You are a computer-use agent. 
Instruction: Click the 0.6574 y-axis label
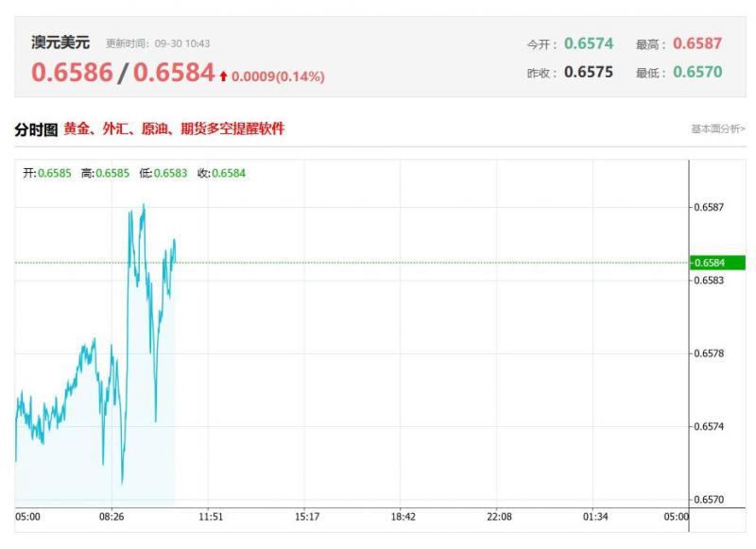click(x=709, y=426)
